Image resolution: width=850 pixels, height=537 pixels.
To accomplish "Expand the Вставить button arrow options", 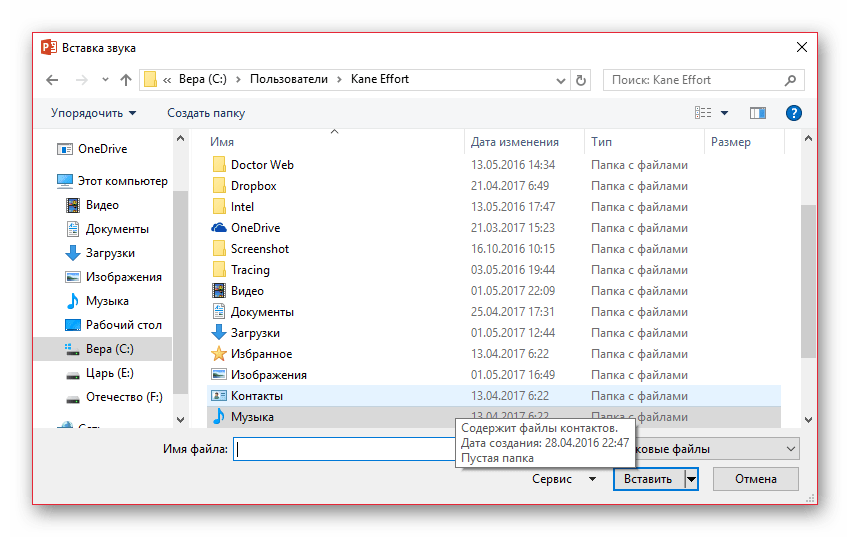I will coord(691,479).
